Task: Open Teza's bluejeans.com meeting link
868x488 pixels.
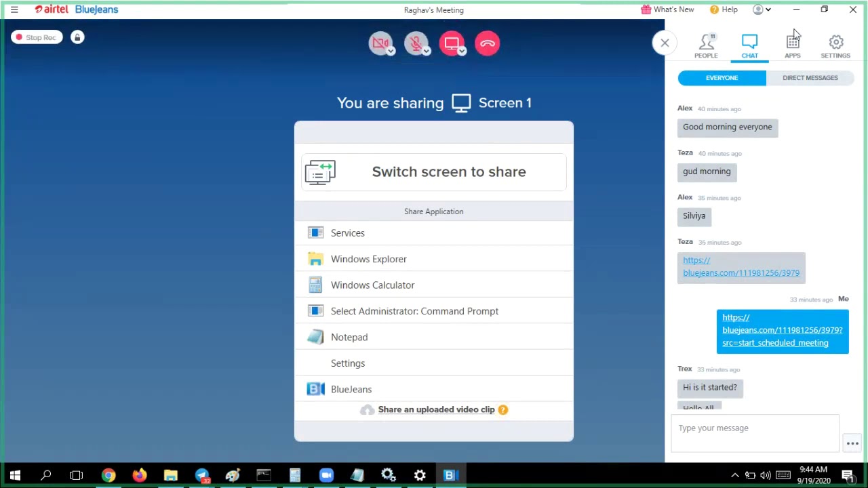Action: coord(741,266)
